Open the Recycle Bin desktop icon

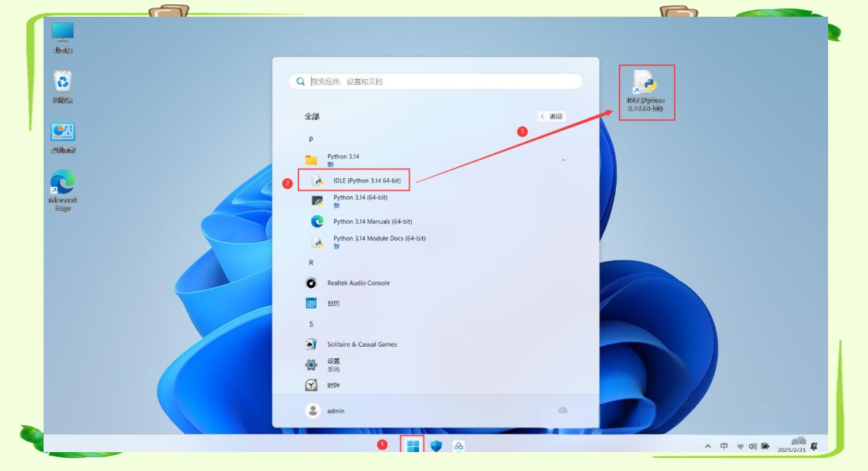click(62, 87)
